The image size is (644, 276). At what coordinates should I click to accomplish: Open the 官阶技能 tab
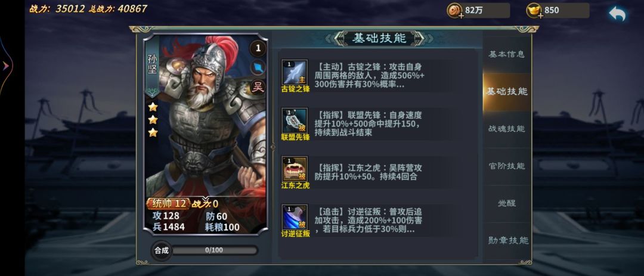point(506,166)
